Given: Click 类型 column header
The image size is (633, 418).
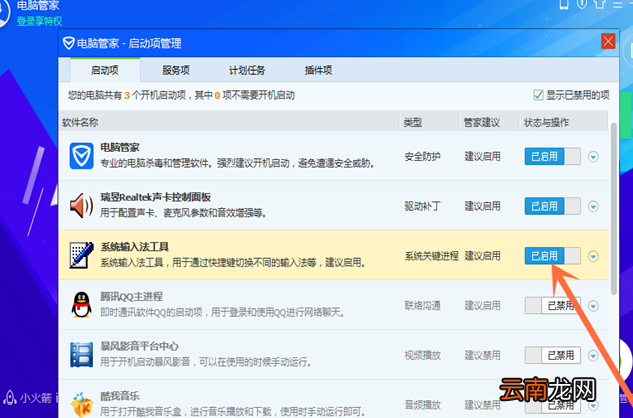Looking at the screenshot, I should point(413,122).
